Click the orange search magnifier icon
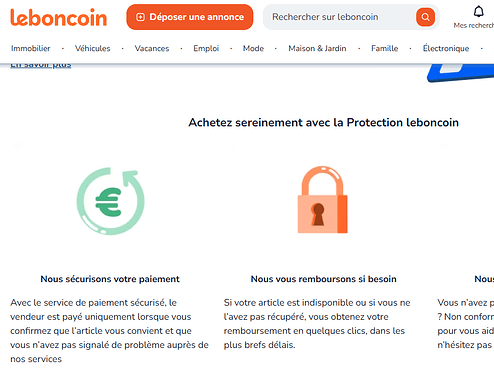 click(x=425, y=17)
